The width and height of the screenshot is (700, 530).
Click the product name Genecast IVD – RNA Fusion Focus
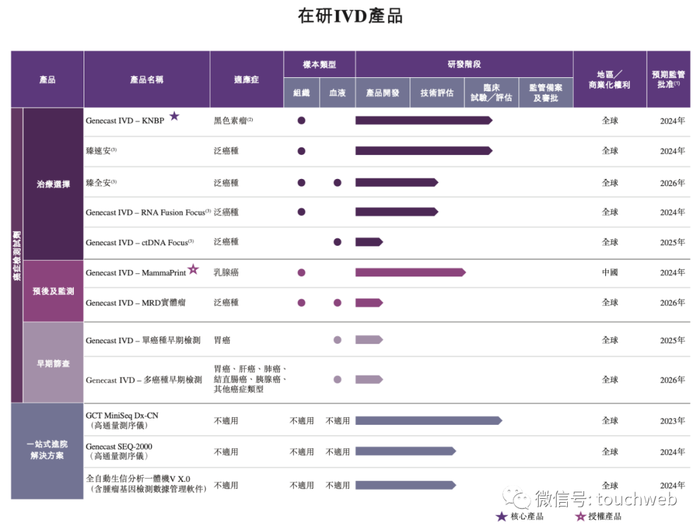(x=146, y=213)
